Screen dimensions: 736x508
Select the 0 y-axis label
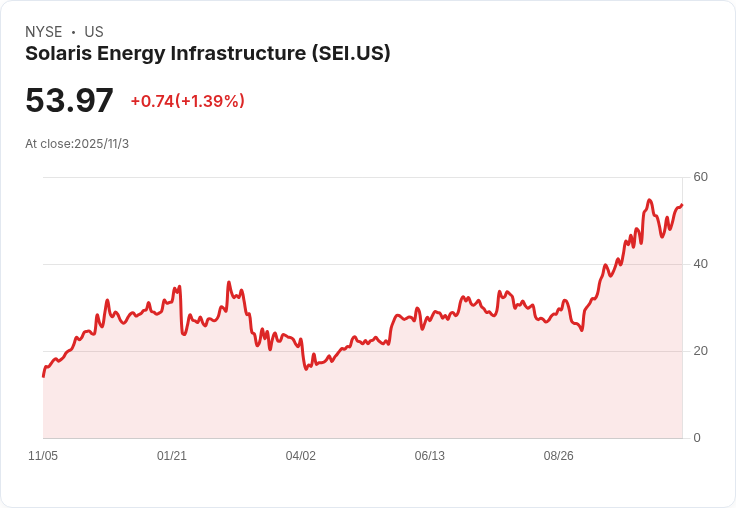[x=697, y=438]
